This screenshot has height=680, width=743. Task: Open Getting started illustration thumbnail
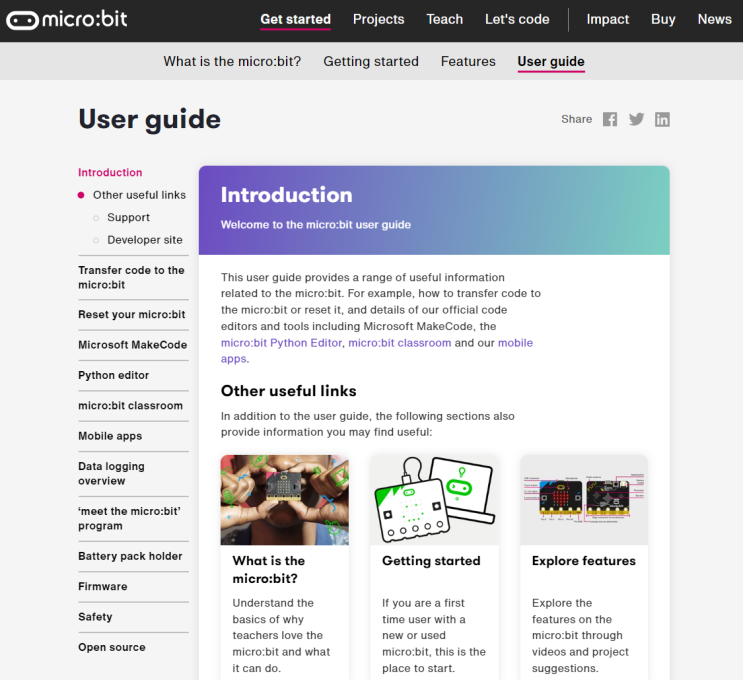click(435, 500)
